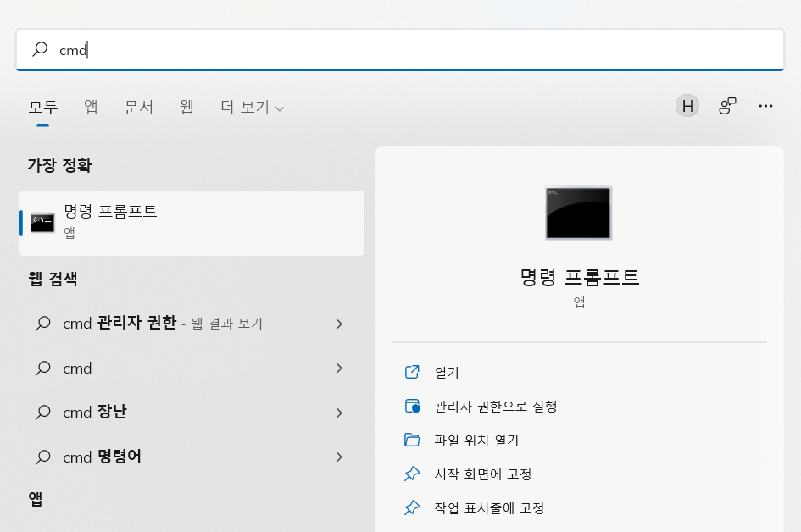Expand the cmd 장난 suggestion chevron
The height and width of the screenshot is (532, 801).
coord(339,413)
